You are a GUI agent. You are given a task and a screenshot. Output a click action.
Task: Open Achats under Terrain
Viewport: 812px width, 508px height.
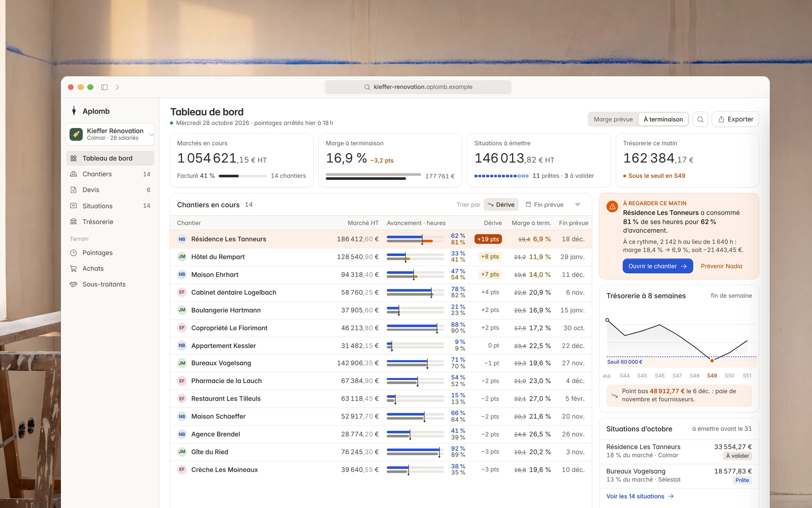point(110,269)
